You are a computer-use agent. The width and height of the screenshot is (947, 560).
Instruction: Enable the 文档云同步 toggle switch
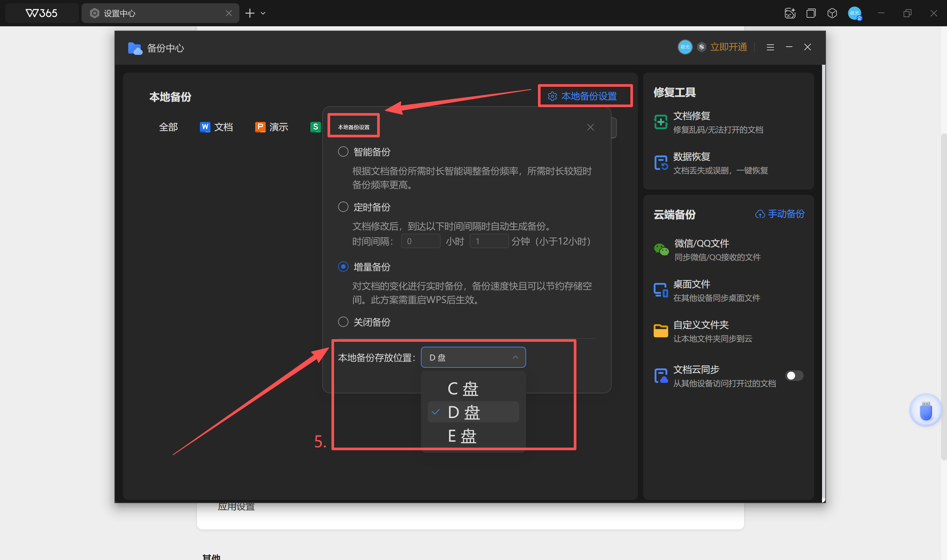[x=794, y=375]
